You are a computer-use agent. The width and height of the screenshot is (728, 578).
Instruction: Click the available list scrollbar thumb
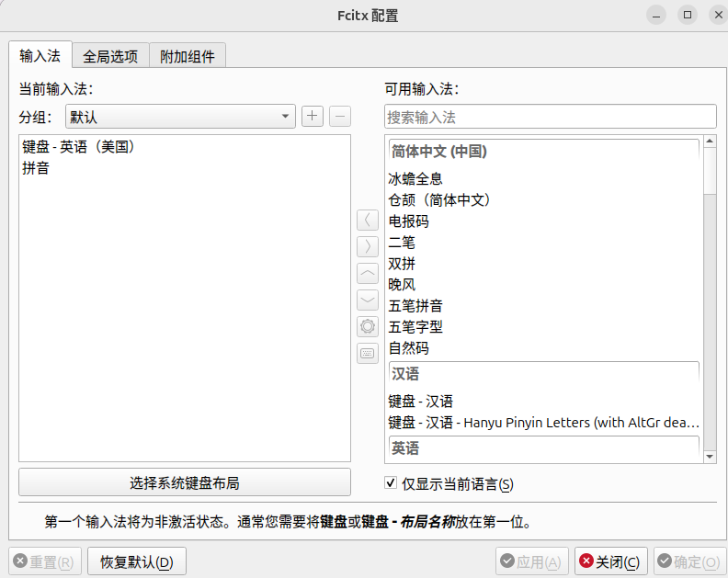pyautogui.click(x=710, y=171)
